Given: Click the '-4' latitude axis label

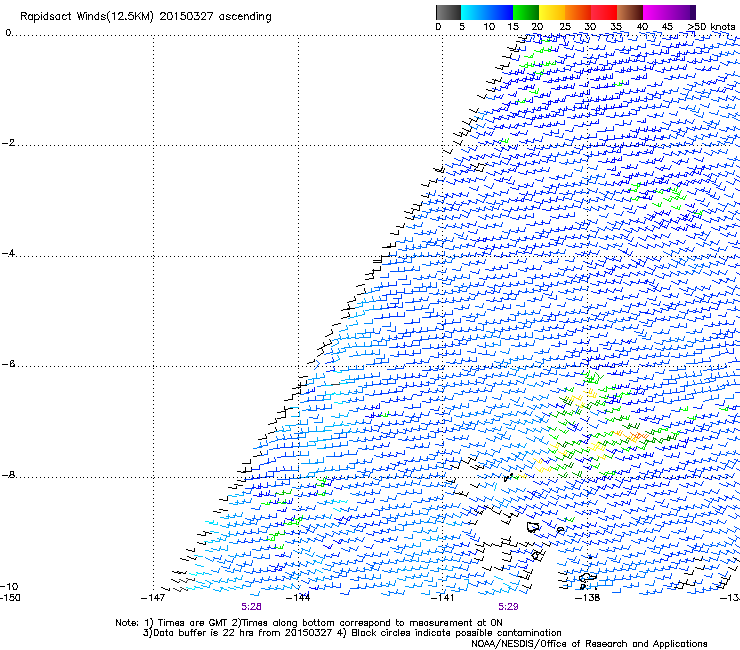Looking at the screenshot, I should coord(9,253).
